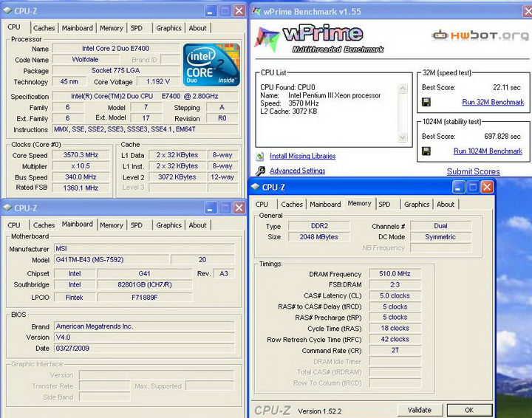Screen dimensions: 532x418
Task: Open the About tab in the top CPU-Z window
Action: pos(197,28)
